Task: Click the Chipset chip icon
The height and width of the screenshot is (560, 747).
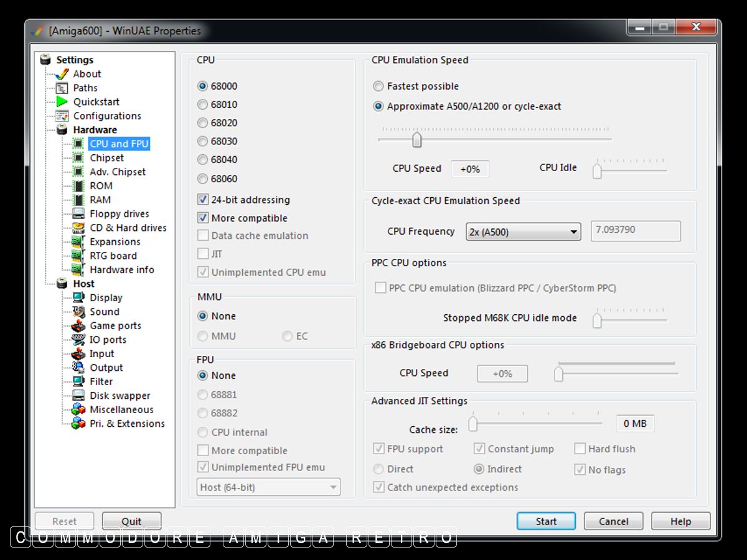Action: [78, 158]
